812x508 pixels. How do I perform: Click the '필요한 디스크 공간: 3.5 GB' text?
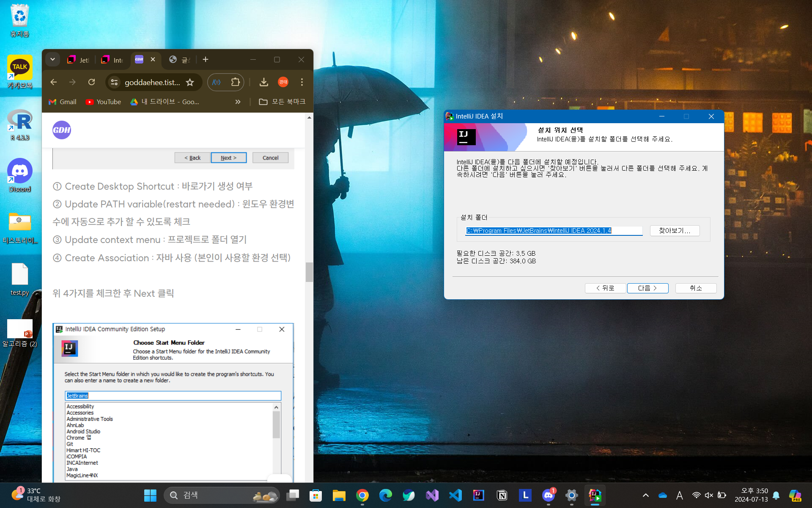496,254
